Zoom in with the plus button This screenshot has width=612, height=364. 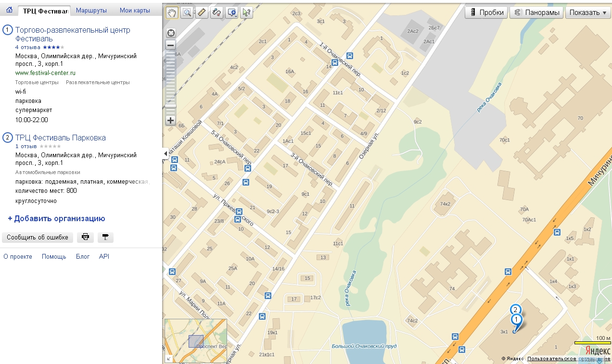click(x=170, y=121)
